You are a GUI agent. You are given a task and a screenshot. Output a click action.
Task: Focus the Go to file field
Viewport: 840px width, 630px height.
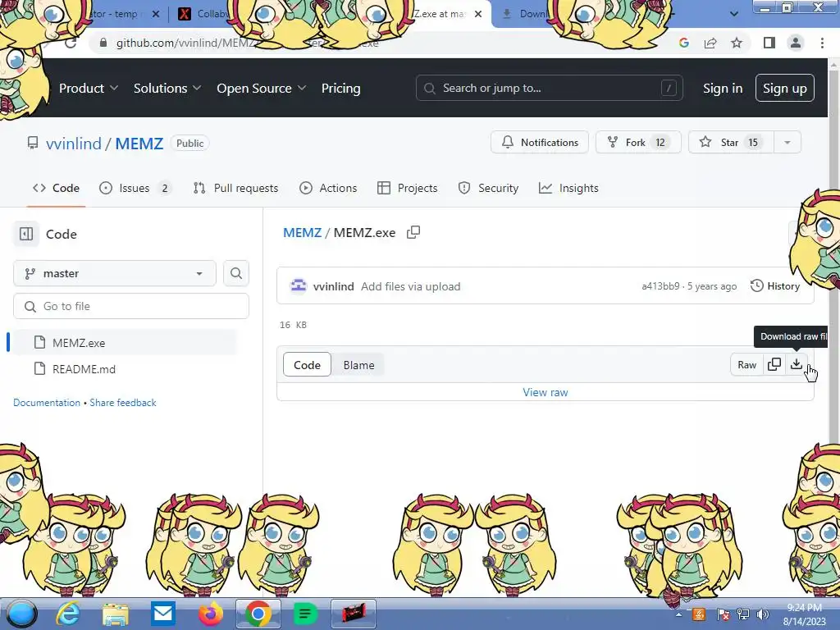pyautogui.click(x=131, y=306)
